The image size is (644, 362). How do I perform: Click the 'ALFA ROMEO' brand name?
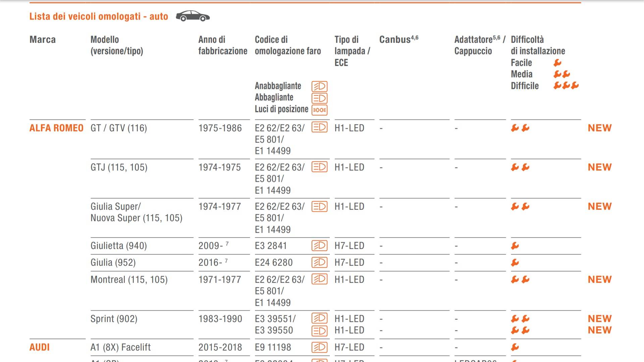pyautogui.click(x=56, y=128)
